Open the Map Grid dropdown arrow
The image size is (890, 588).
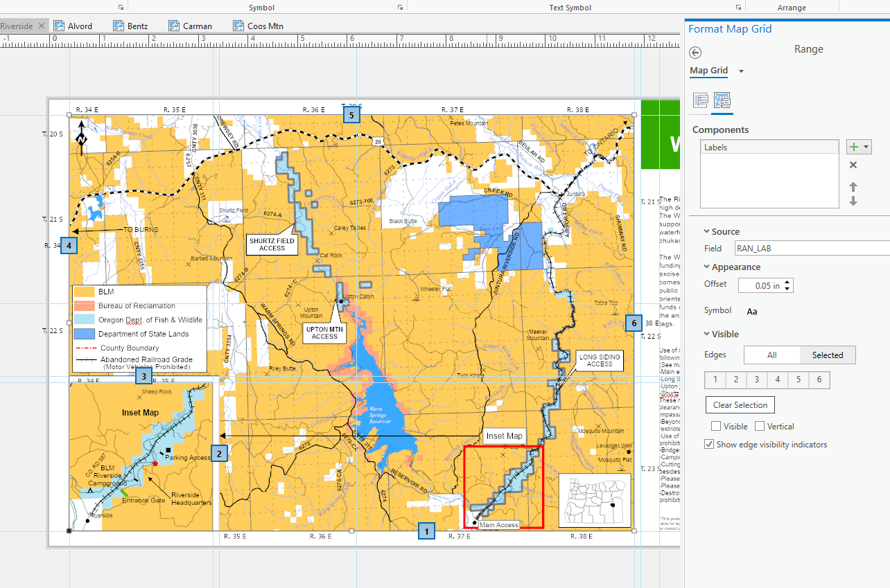click(740, 71)
